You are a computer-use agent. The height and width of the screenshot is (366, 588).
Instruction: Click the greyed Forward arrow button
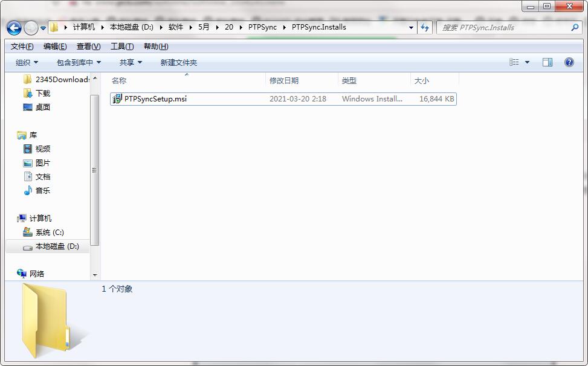pyautogui.click(x=31, y=28)
